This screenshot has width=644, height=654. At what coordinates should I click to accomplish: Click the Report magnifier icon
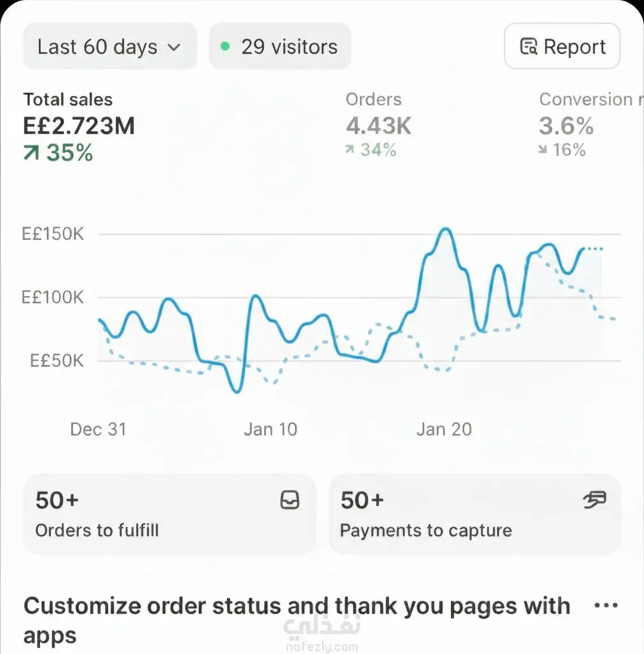(x=528, y=47)
